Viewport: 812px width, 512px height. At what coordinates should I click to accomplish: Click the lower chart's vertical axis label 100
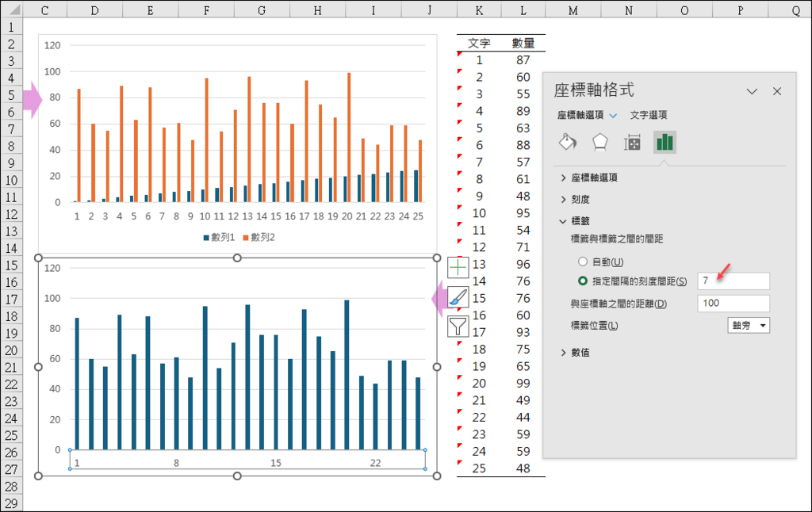[x=52, y=298]
